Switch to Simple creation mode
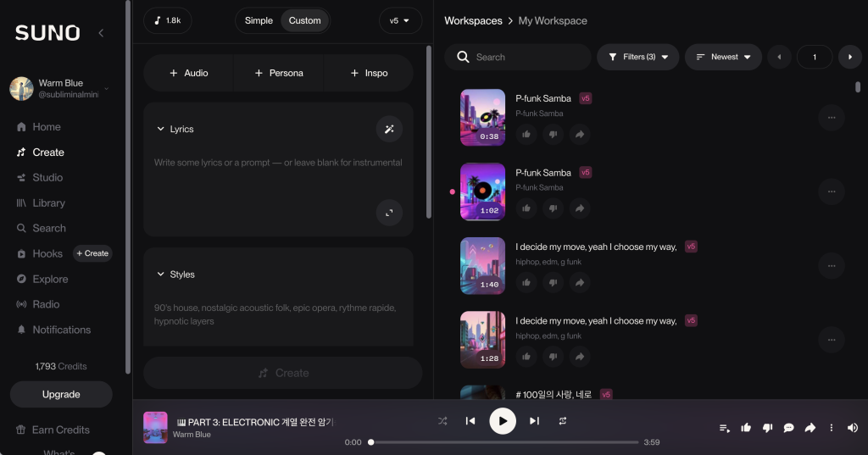Image resolution: width=868 pixels, height=455 pixels. tap(259, 20)
